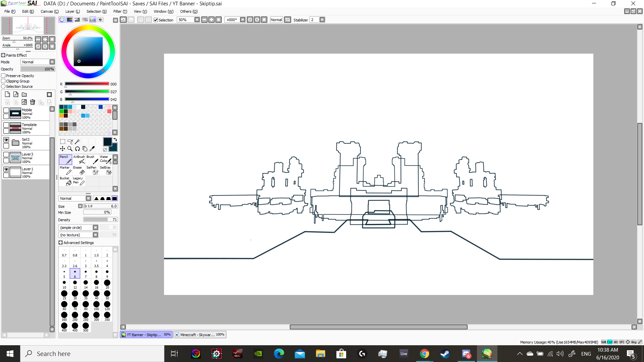This screenshot has width=644, height=362.
Task: Swap foreground and background colors
Action: pos(115,140)
